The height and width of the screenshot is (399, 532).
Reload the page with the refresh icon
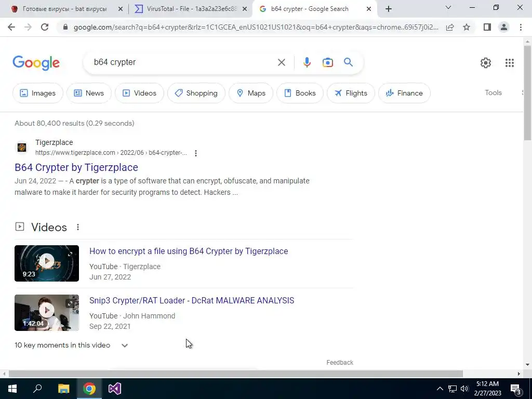coord(45,27)
